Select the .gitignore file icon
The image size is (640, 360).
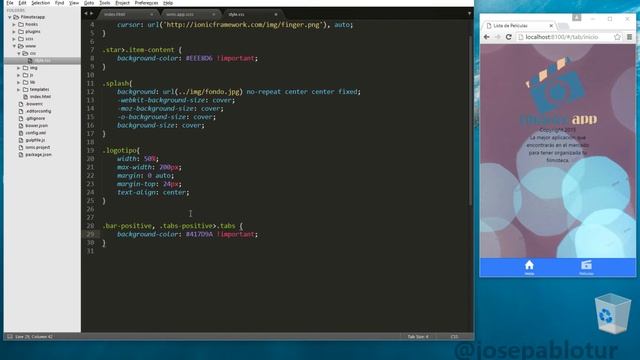[21, 118]
